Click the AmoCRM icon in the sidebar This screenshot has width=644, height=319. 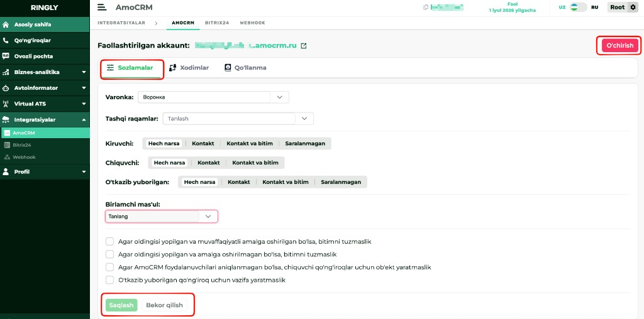pyautogui.click(x=7, y=133)
